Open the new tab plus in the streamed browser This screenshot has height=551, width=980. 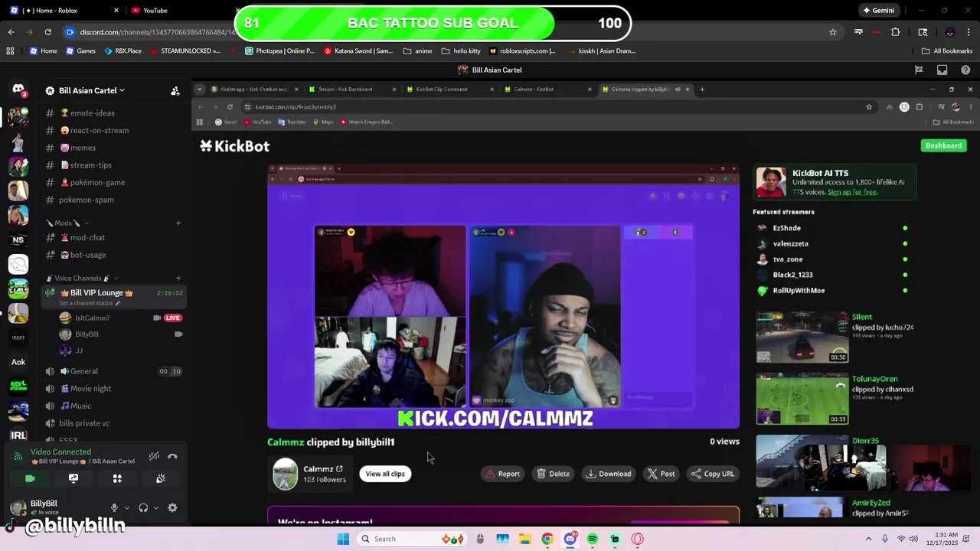tap(701, 89)
